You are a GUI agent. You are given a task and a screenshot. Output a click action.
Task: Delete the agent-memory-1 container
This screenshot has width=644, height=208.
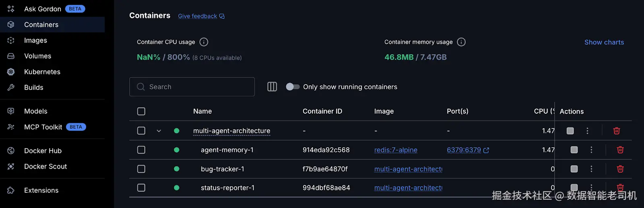coord(620,150)
